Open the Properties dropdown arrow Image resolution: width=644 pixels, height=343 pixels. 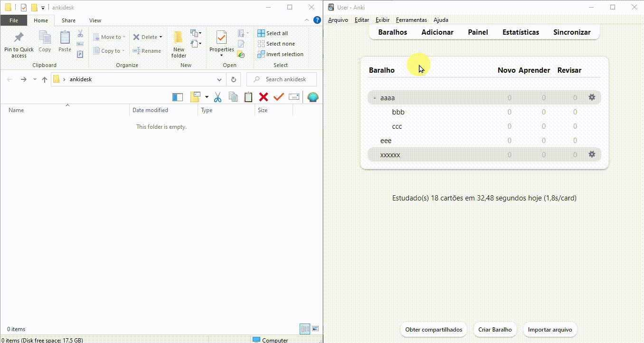pyautogui.click(x=221, y=56)
